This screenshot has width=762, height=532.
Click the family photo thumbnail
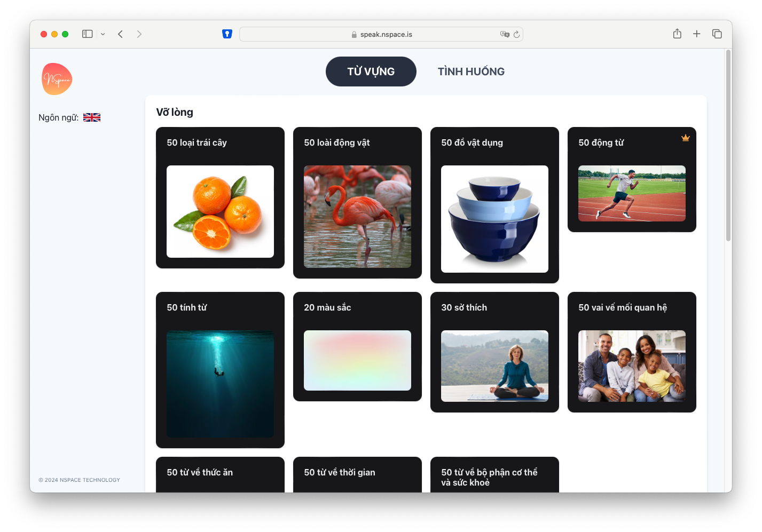(632, 366)
